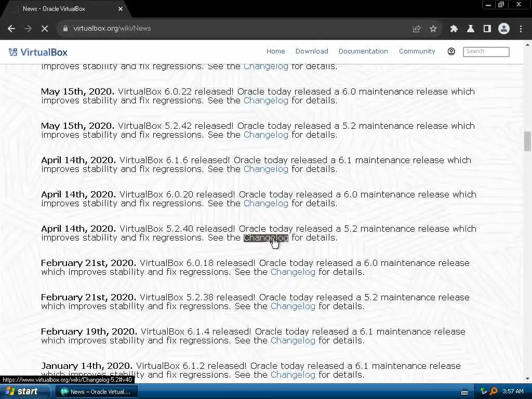
Task: Click the browser forward arrow
Action: pos(28,29)
